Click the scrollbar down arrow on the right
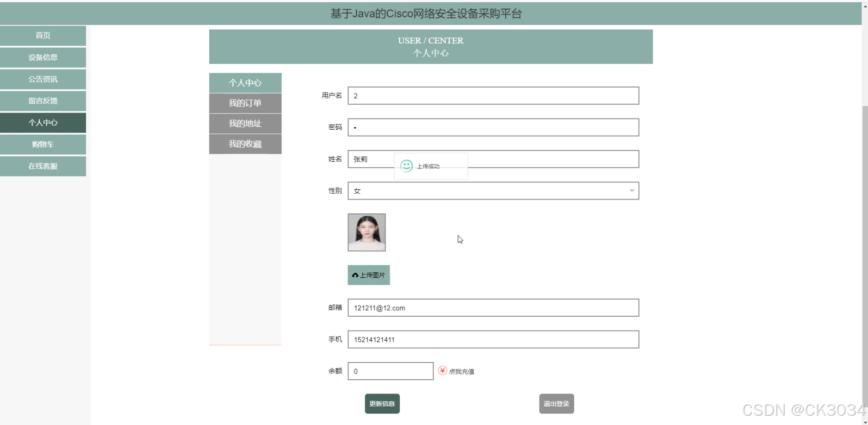This screenshot has height=425, width=868. (x=864, y=422)
